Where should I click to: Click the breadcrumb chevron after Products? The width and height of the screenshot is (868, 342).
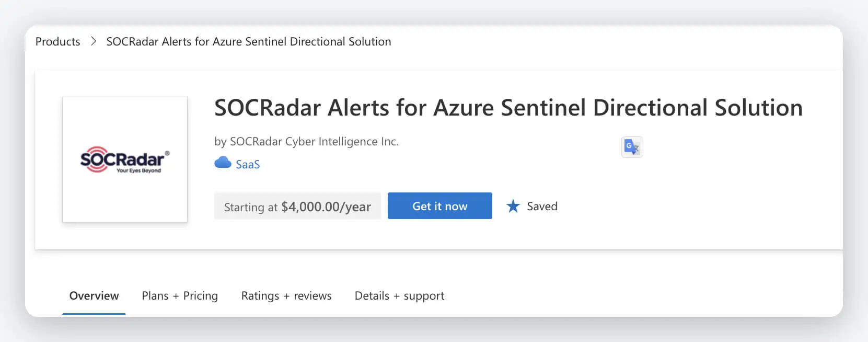click(94, 41)
